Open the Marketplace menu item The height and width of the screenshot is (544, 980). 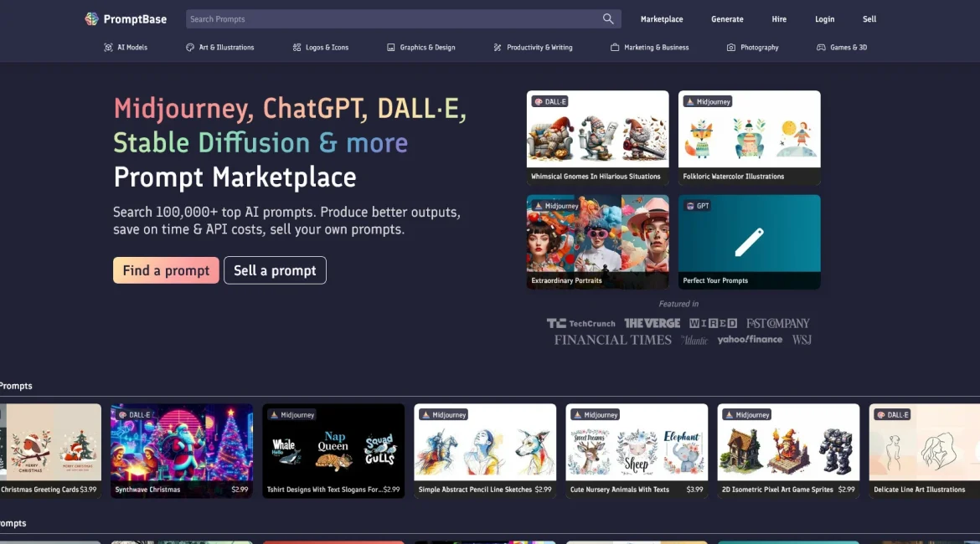pos(661,19)
